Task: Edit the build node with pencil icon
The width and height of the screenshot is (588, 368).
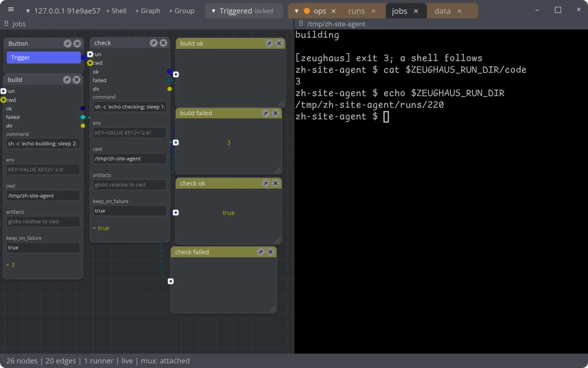Action: 67,79
